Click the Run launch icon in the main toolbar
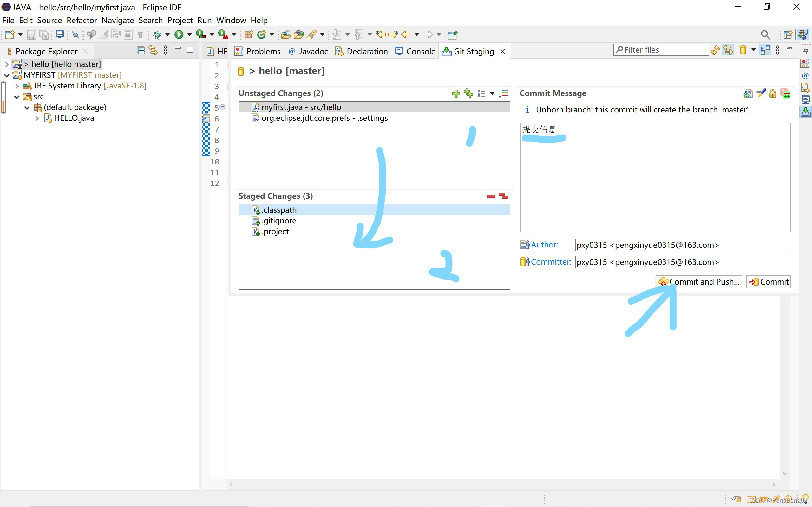The width and height of the screenshot is (812, 507). click(179, 34)
